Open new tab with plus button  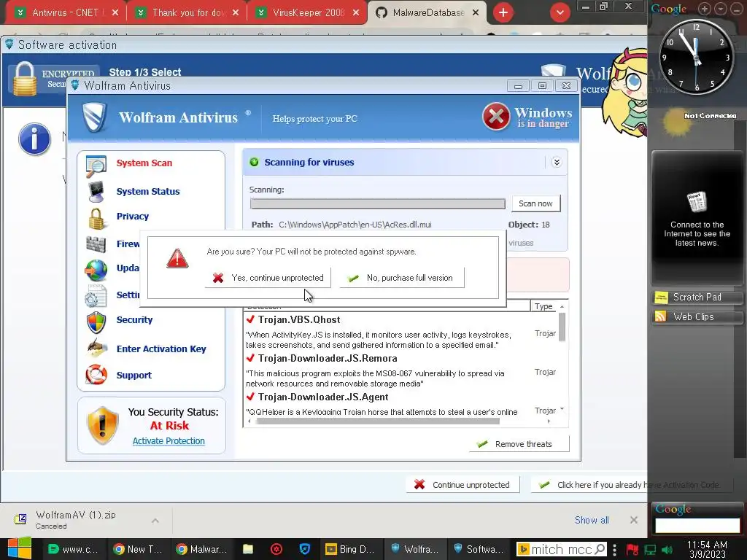click(503, 12)
